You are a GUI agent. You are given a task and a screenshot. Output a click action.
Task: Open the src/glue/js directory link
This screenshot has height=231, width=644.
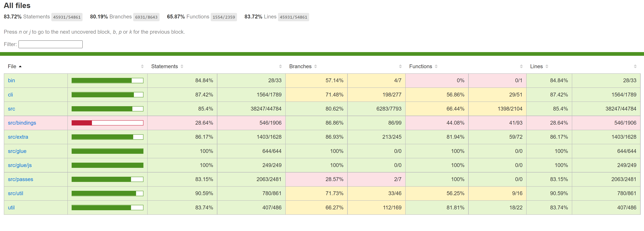(20, 165)
